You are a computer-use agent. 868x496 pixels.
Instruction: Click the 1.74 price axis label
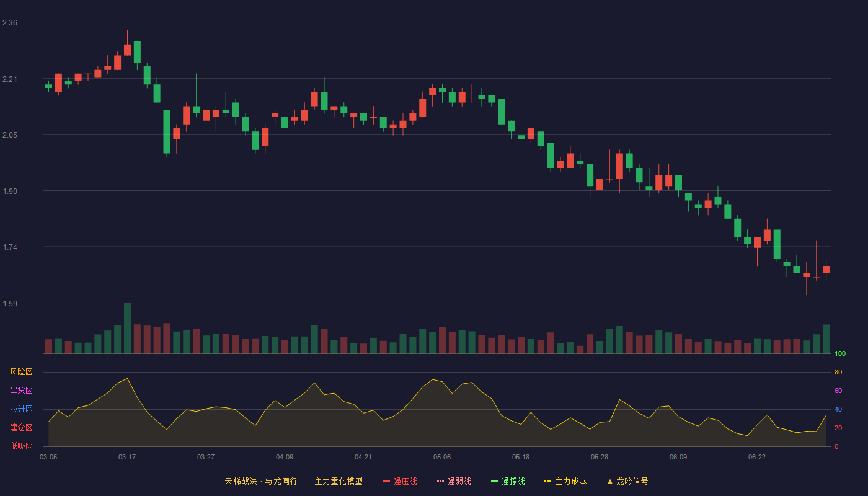pyautogui.click(x=10, y=247)
